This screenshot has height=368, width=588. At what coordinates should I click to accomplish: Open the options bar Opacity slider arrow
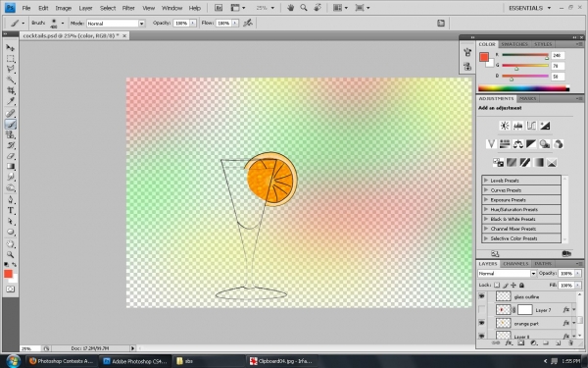pyautogui.click(x=193, y=23)
